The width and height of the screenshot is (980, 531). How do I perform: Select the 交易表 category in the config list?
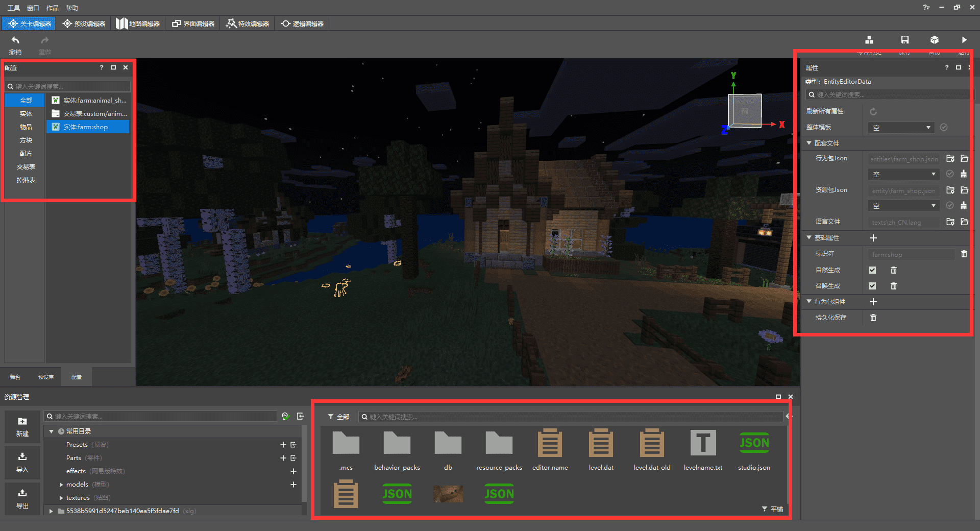tap(26, 167)
